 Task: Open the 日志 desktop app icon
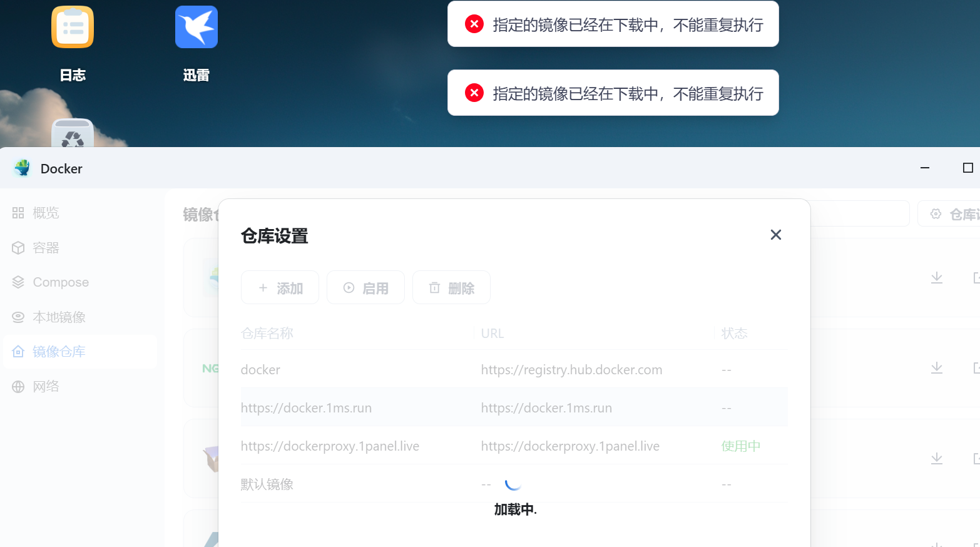[x=73, y=27]
